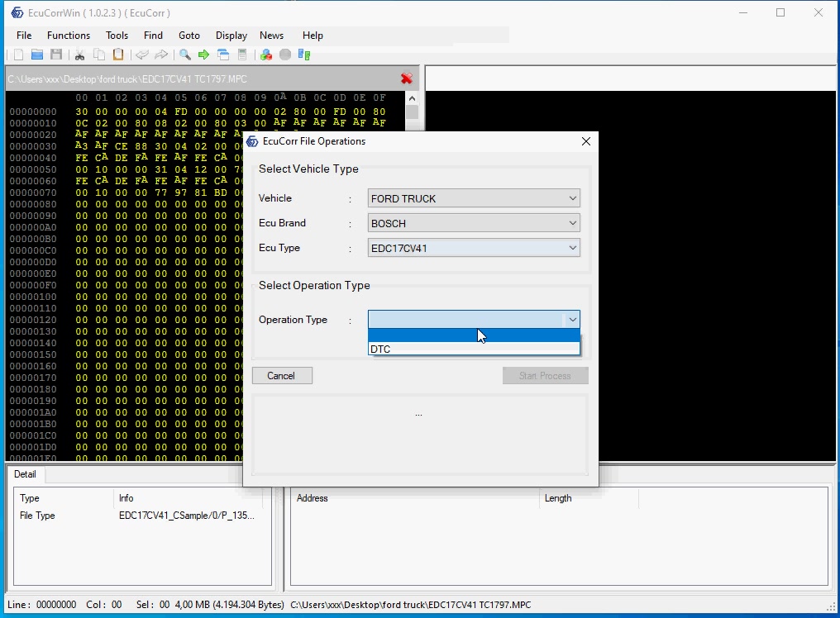The width and height of the screenshot is (840, 618).
Task: Click the Undo arrow icon
Action: (x=142, y=55)
